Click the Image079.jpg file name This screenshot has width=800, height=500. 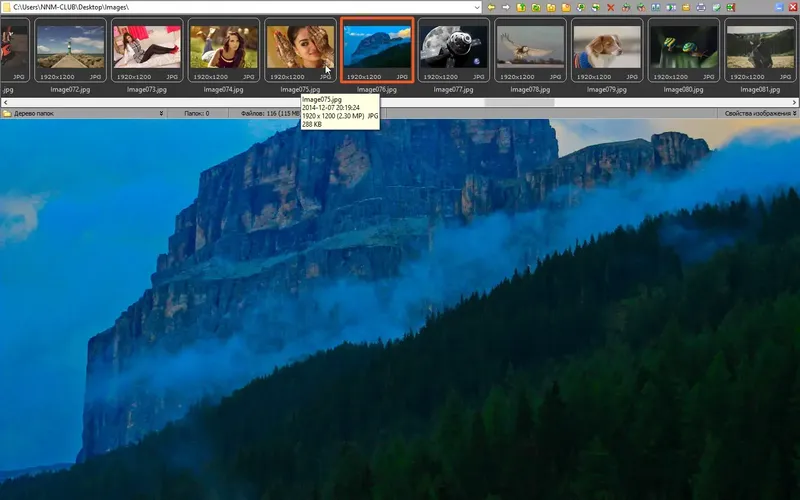pos(607,89)
